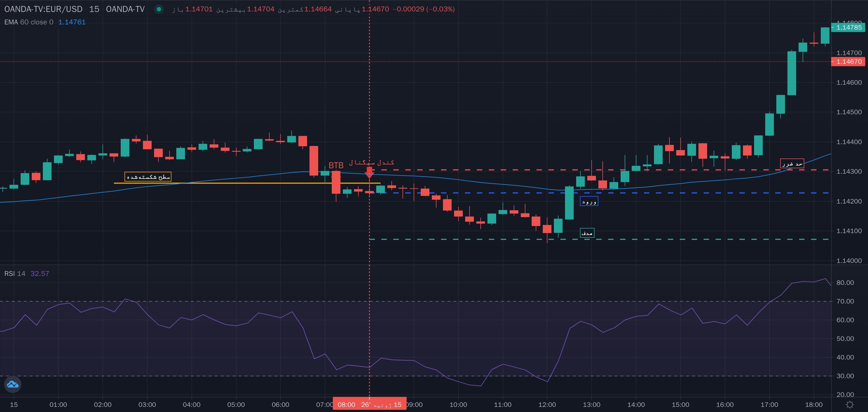Click the EMA value 1.14761
868x412 pixels.
click(x=72, y=22)
